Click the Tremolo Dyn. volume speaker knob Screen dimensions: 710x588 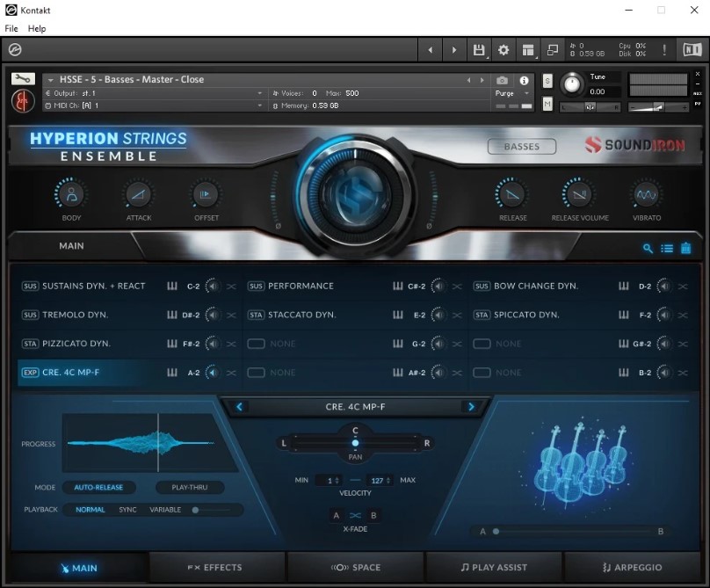click(x=213, y=315)
